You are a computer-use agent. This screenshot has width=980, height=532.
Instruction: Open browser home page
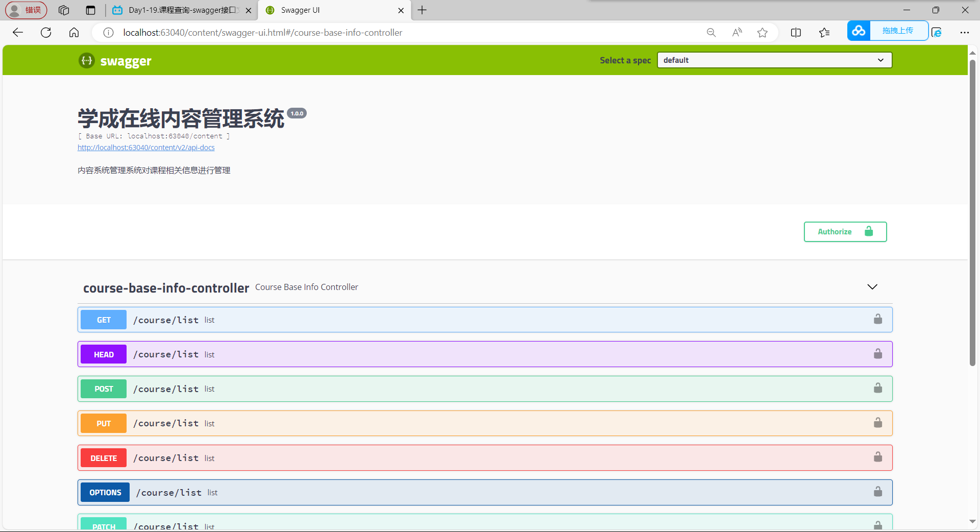[x=74, y=33]
